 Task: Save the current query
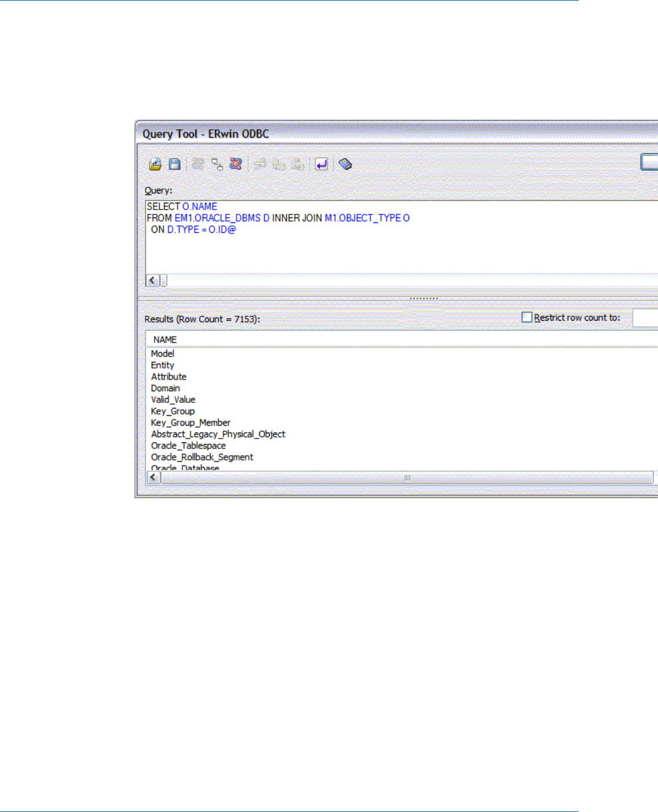[174, 164]
